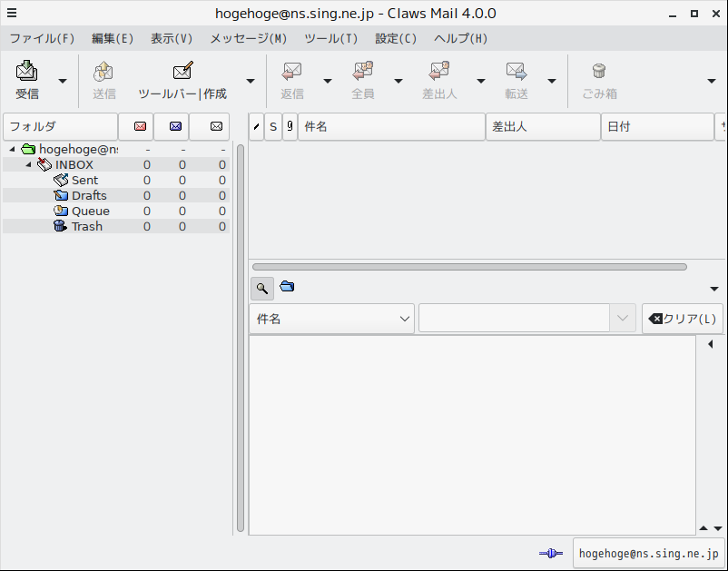Click the 受信 (receive mail) toolbar icon

click(27, 72)
